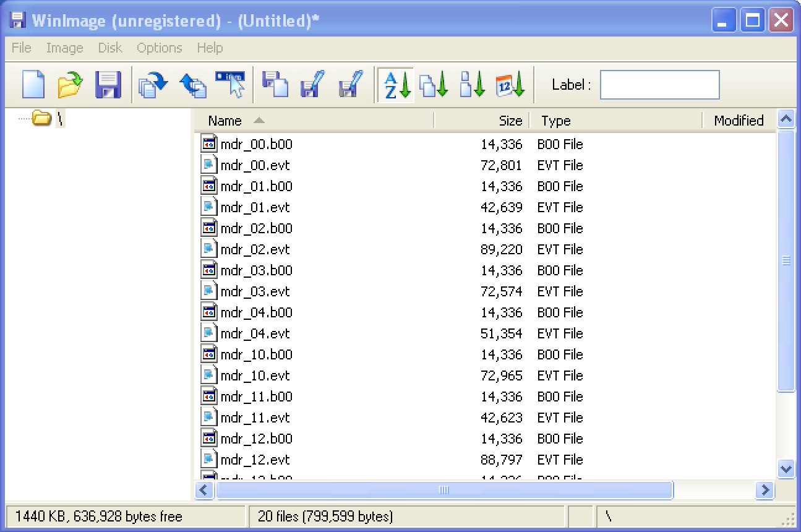Select file mdr_00.b00

(x=256, y=145)
